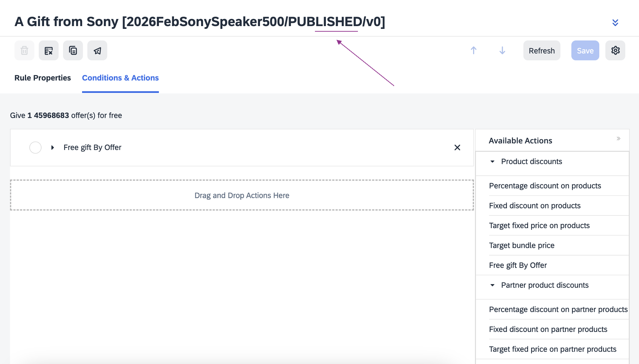Collapse the Product discounts group
639x364 pixels.
(492, 162)
